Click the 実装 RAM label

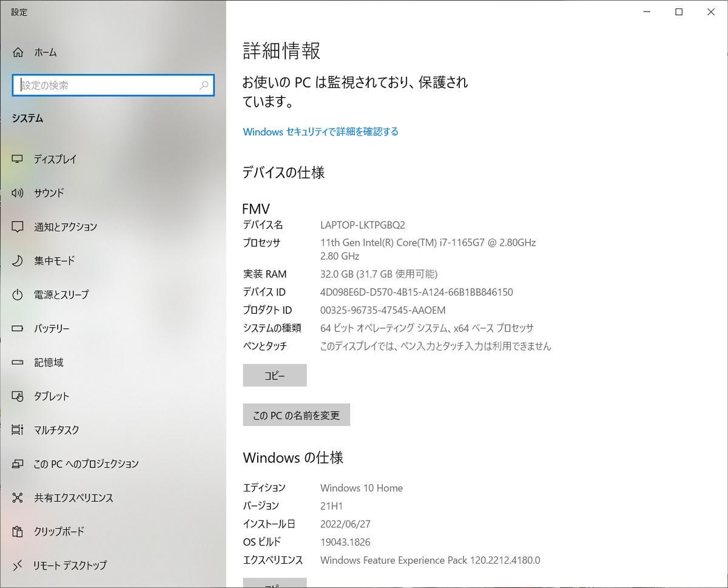[x=265, y=274]
